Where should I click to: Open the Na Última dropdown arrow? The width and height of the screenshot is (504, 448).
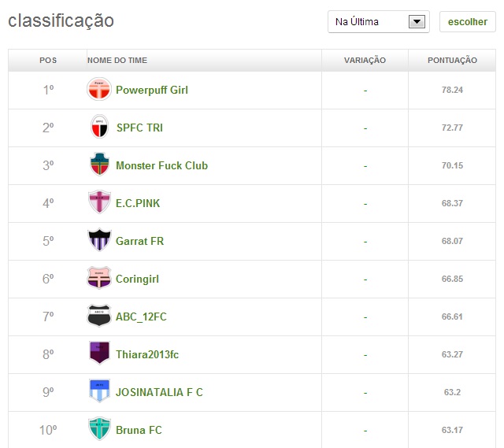417,22
